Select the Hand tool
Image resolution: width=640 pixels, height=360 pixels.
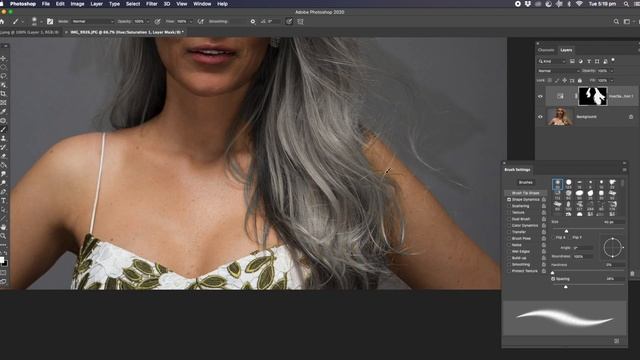[3, 227]
